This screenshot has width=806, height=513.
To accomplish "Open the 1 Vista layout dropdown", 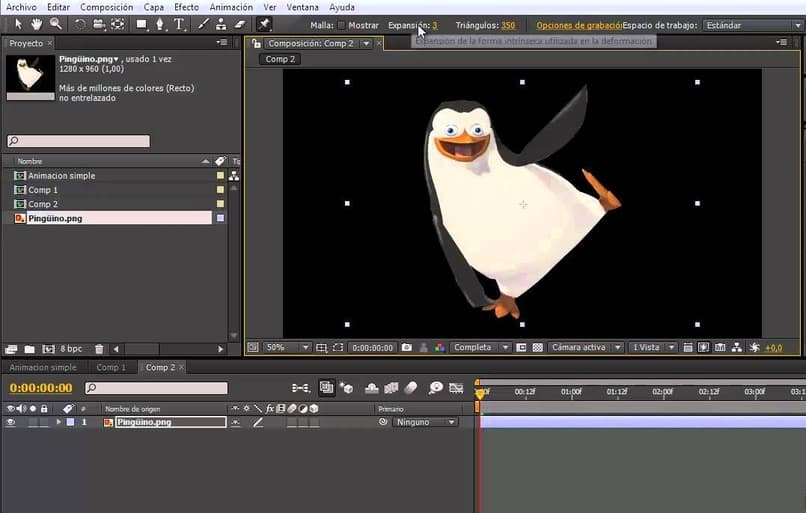I will 652,347.
